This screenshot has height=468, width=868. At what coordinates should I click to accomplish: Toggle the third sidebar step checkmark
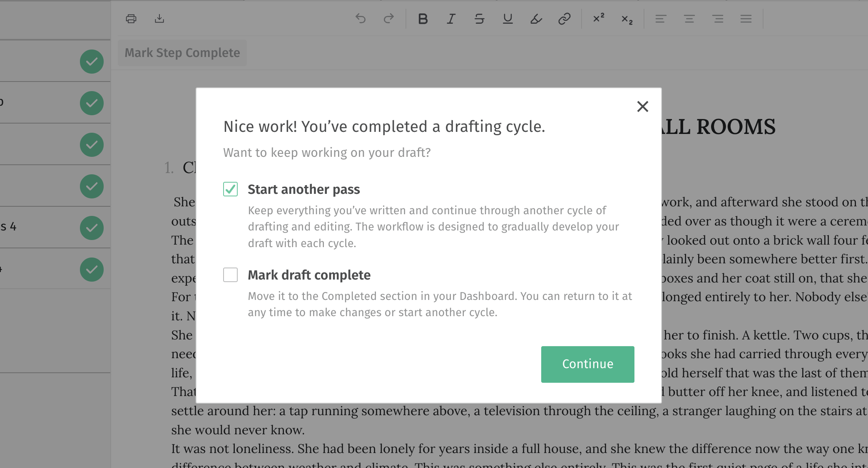[x=92, y=145]
